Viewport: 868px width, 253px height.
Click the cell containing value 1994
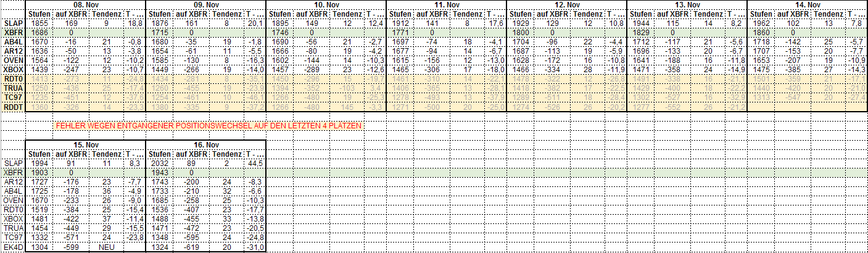coord(38,163)
